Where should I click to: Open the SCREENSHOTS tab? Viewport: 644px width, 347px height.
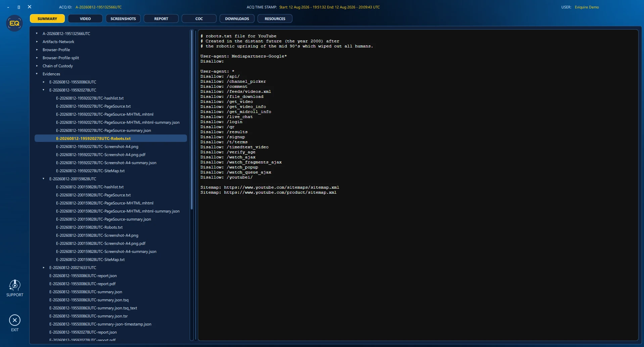coord(123,19)
